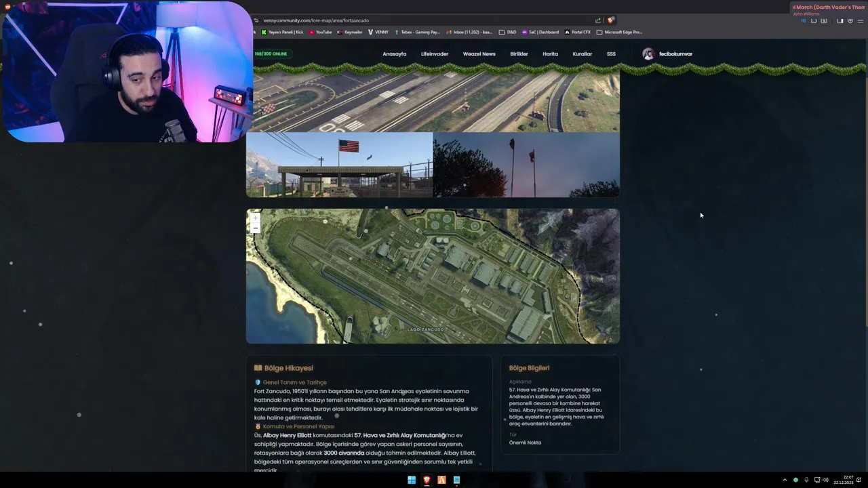This screenshot has width=868, height=488.
Task: Click the green status tray icon
Action: pos(795,480)
